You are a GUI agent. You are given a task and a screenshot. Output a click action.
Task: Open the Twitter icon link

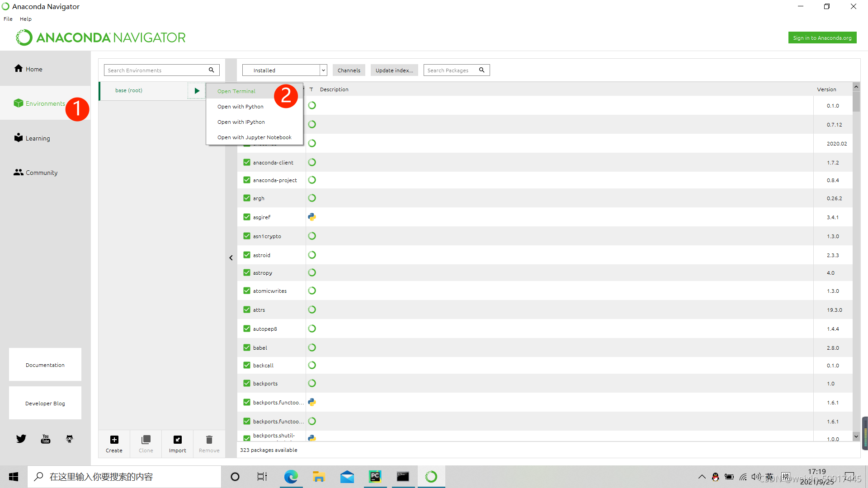(21, 439)
